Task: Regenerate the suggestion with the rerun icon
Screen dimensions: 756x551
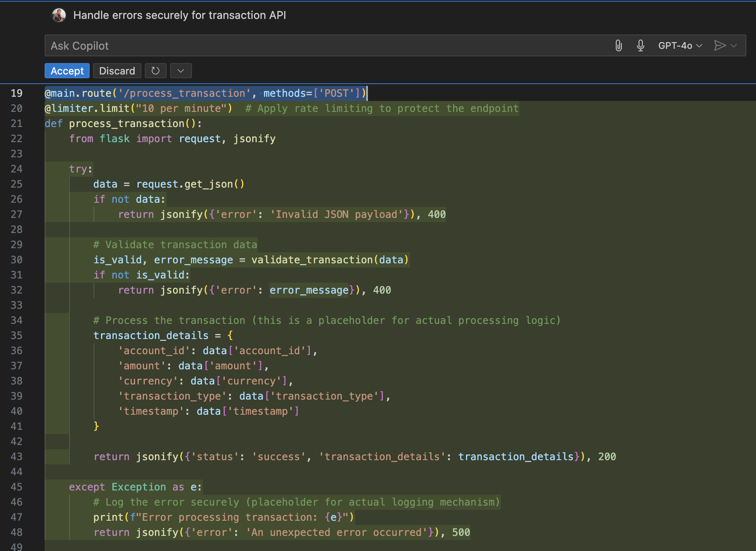Action: click(155, 71)
